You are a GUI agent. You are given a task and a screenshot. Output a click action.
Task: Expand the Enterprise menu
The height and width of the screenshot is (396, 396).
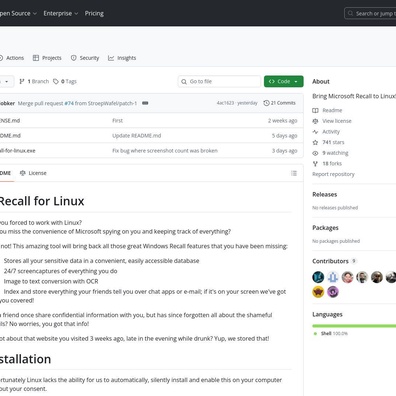[x=61, y=13]
